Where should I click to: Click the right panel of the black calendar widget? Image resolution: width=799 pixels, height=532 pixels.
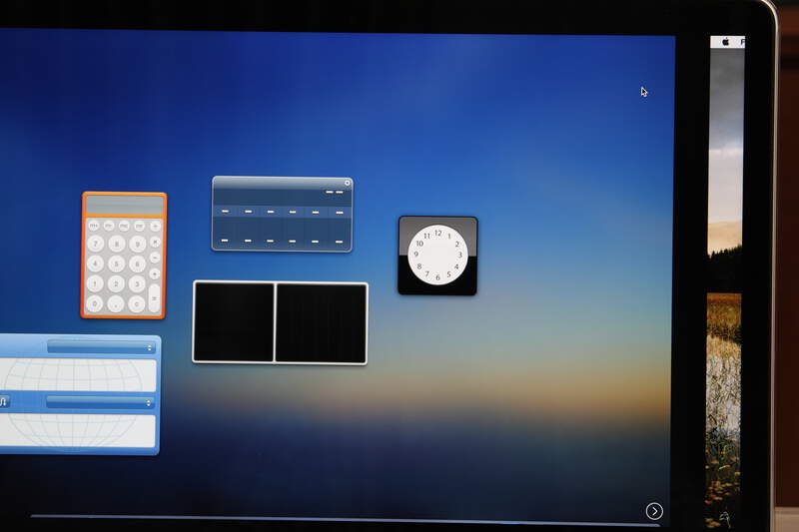click(x=321, y=322)
